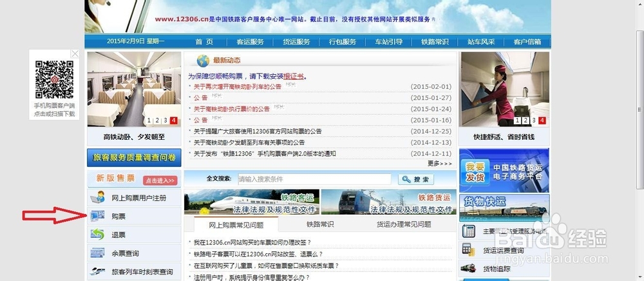Select slide 4 on right attendant carousel
644x281 pixels.
click(x=542, y=121)
